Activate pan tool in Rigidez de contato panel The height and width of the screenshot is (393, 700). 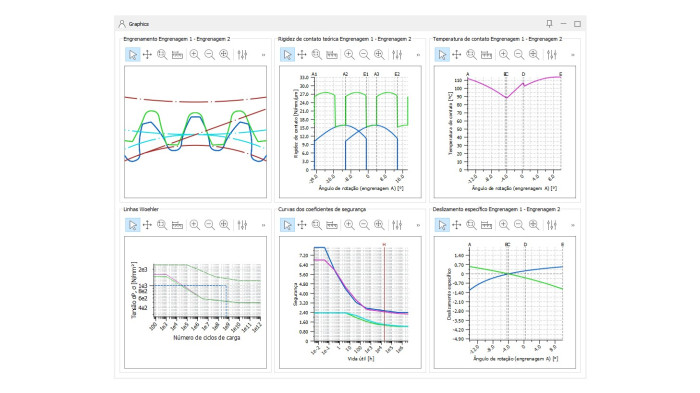[x=302, y=54]
